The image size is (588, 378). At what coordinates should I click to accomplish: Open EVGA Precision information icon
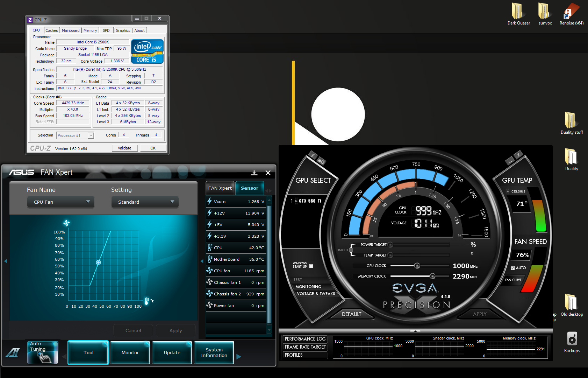[313, 155]
